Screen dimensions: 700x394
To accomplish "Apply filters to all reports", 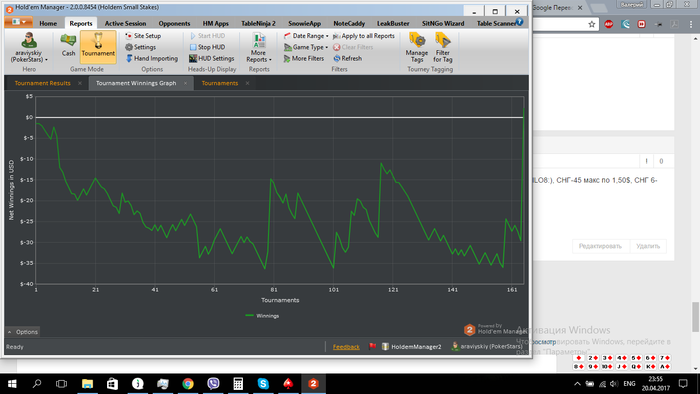I will (364, 36).
